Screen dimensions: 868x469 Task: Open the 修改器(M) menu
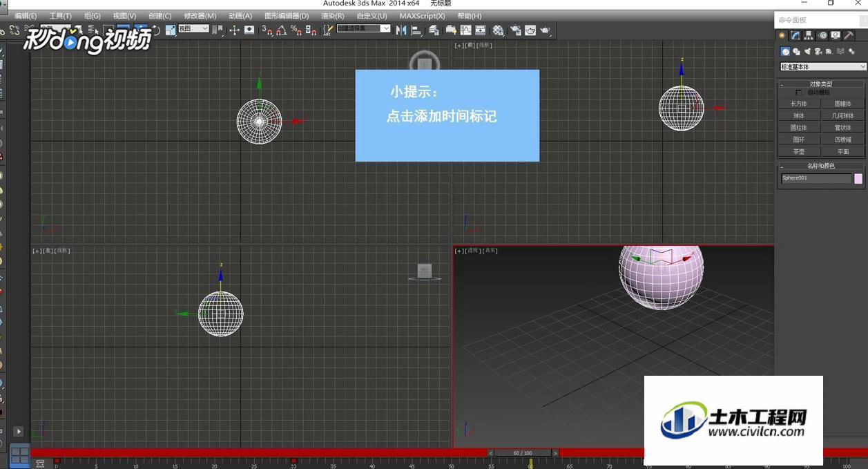click(200, 16)
